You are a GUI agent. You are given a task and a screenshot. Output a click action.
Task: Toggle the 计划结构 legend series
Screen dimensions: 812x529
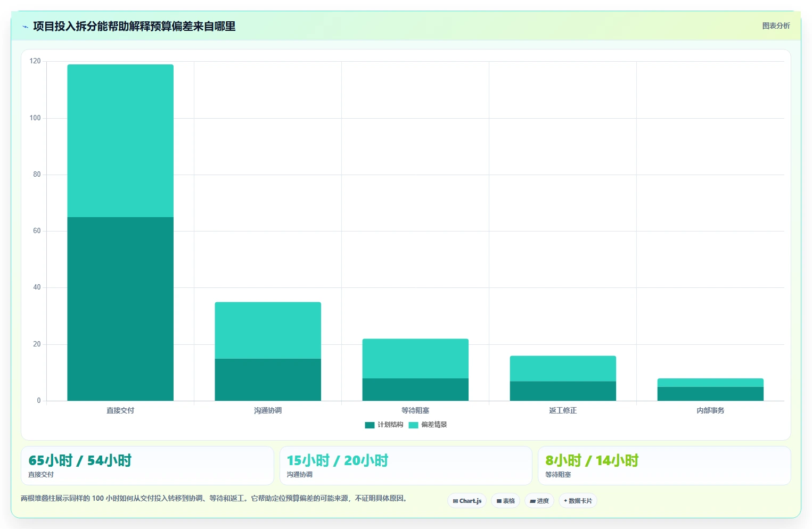[x=384, y=425]
